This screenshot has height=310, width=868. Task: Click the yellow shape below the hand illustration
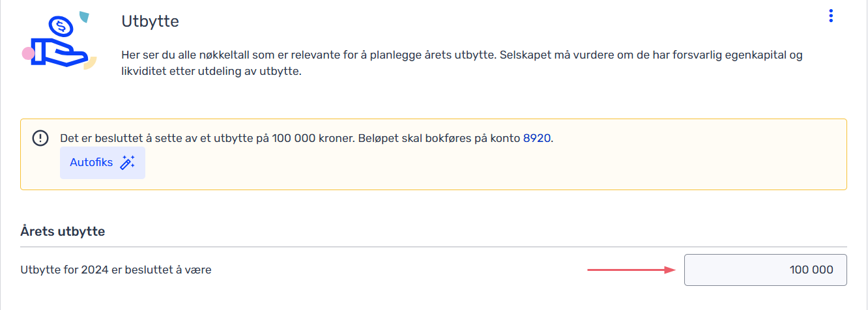(x=89, y=63)
